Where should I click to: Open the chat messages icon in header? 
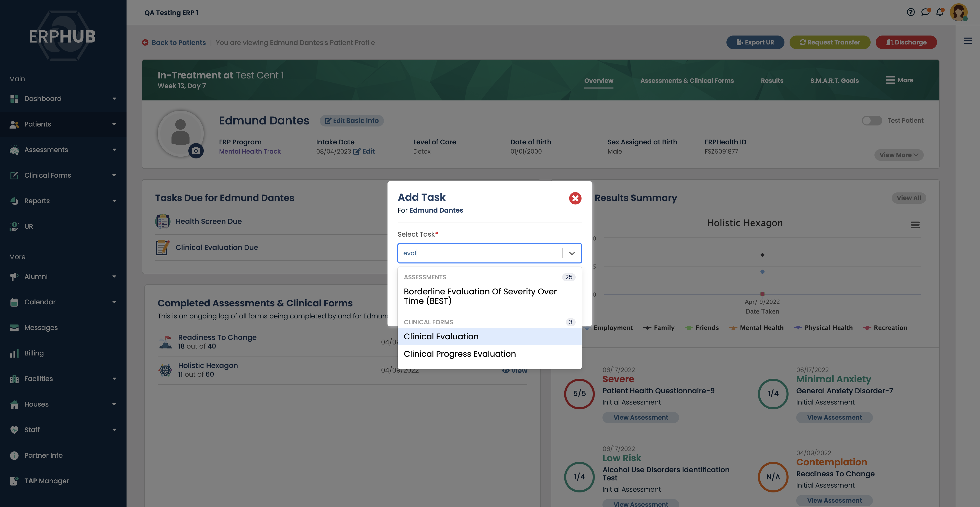(925, 12)
